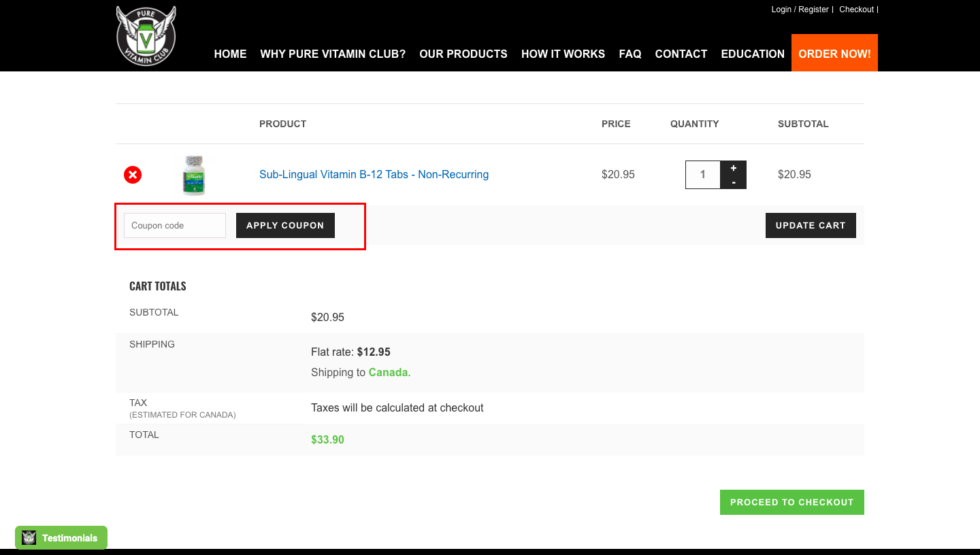Decrease quantity with the minus button
980x555 pixels.
(733, 182)
